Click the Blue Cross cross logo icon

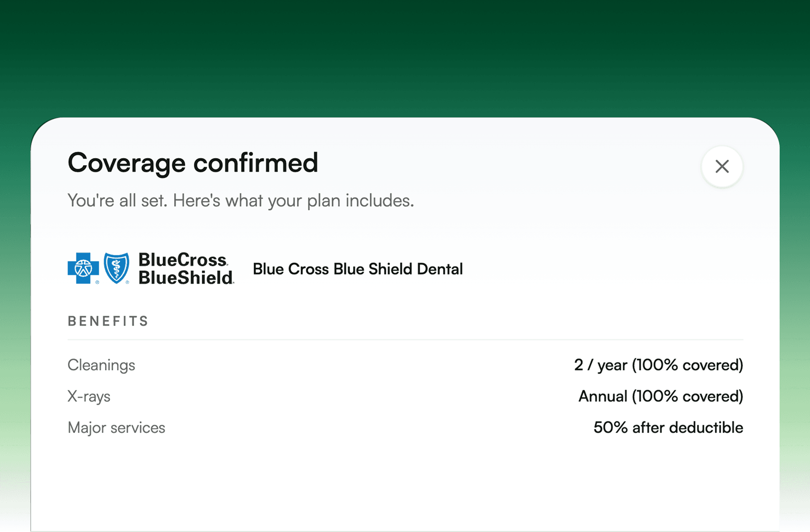pyautogui.click(x=83, y=268)
